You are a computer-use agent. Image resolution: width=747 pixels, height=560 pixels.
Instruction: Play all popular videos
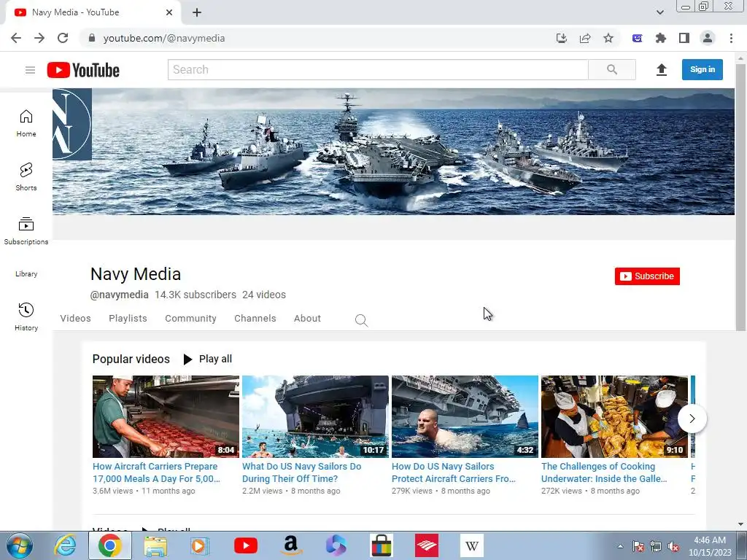[208, 359]
